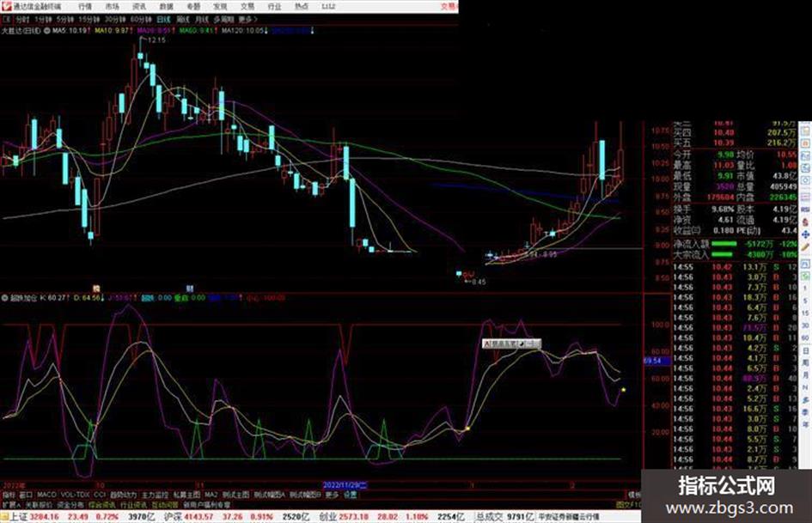Screen dimensions: 812x523
Task: Click the orange-square icon in right sidebar
Action: [805, 143]
